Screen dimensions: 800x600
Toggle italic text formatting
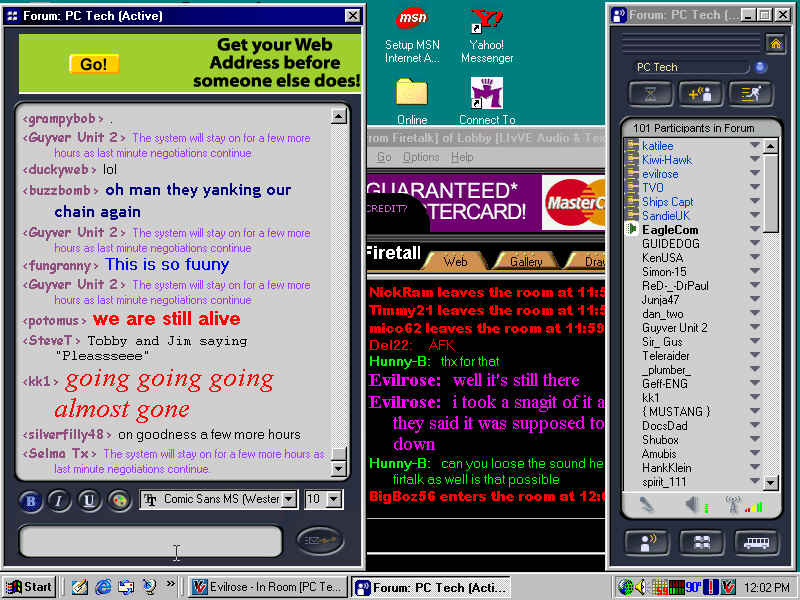pyautogui.click(x=59, y=500)
